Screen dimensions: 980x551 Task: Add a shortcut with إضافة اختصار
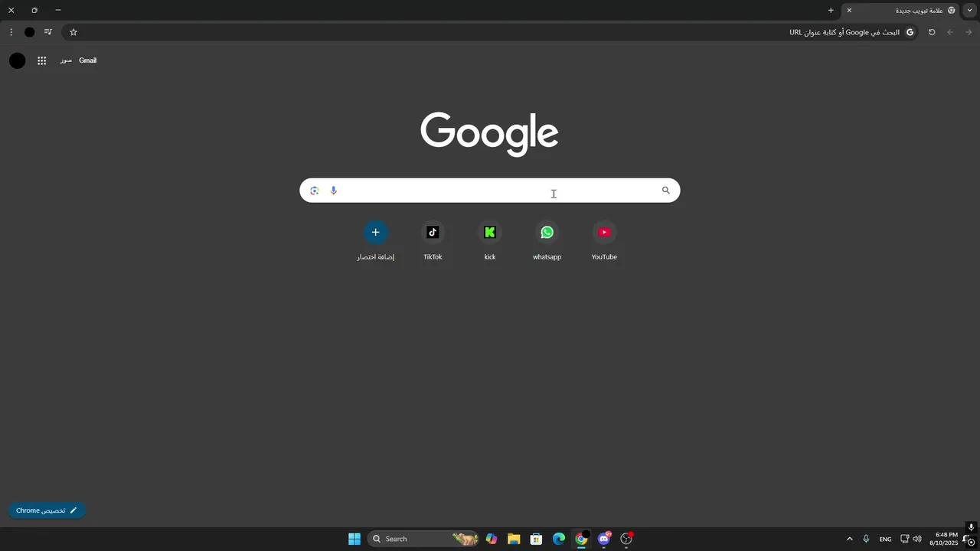point(375,240)
